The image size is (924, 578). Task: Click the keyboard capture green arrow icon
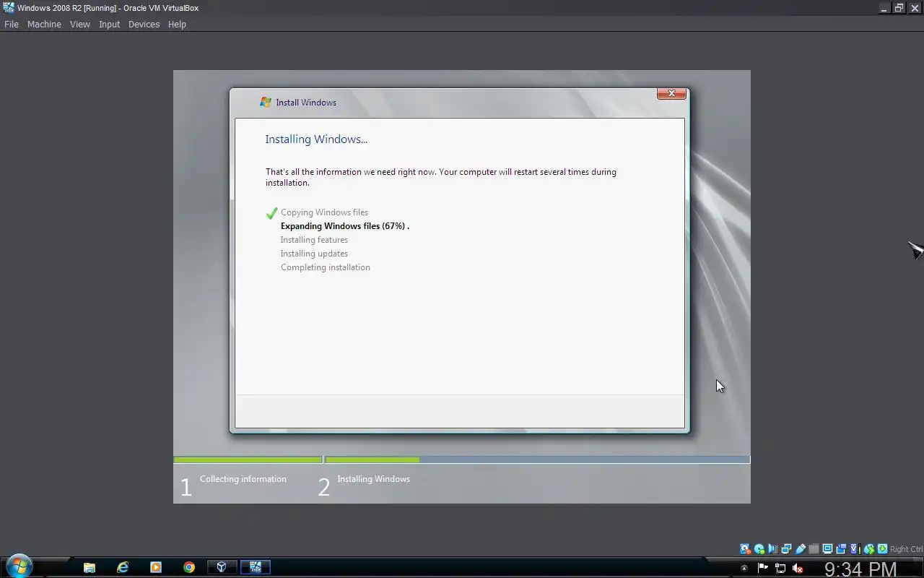pyautogui.click(x=882, y=549)
